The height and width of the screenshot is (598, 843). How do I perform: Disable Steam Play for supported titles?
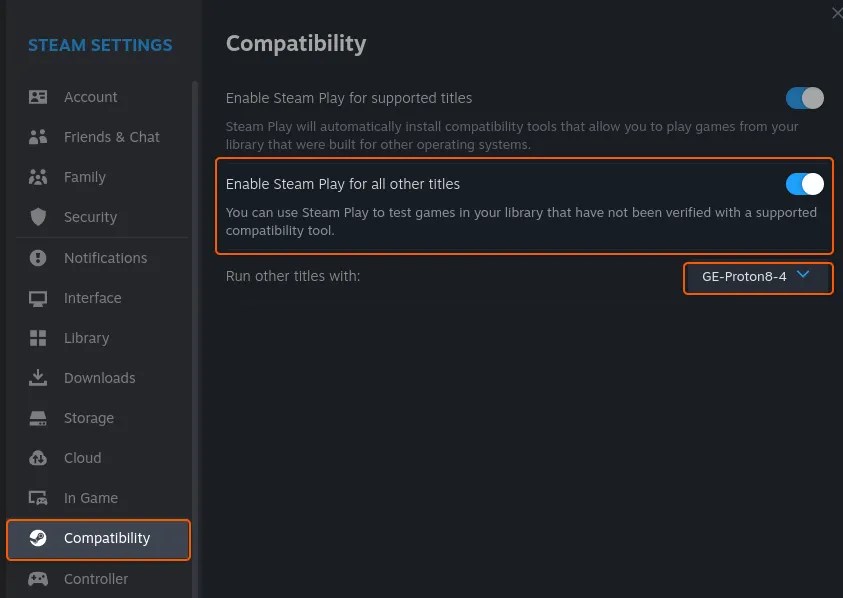(803, 98)
